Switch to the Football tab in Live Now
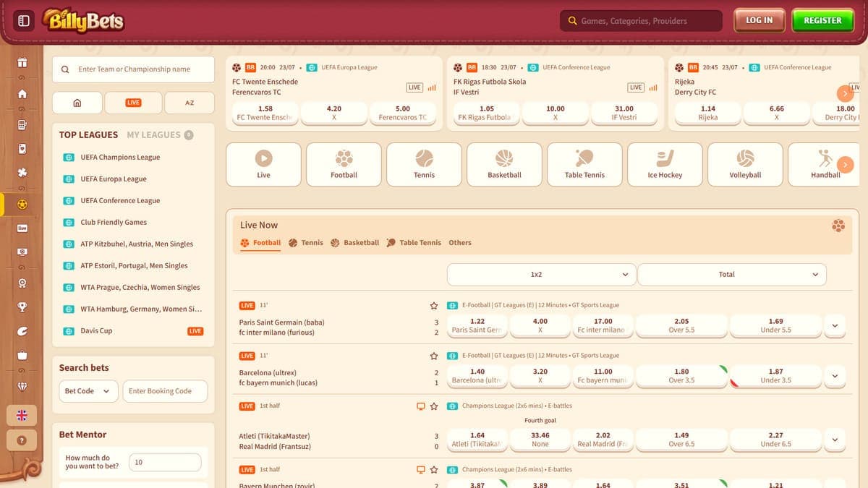The height and width of the screenshot is (488, 868). 260,243
